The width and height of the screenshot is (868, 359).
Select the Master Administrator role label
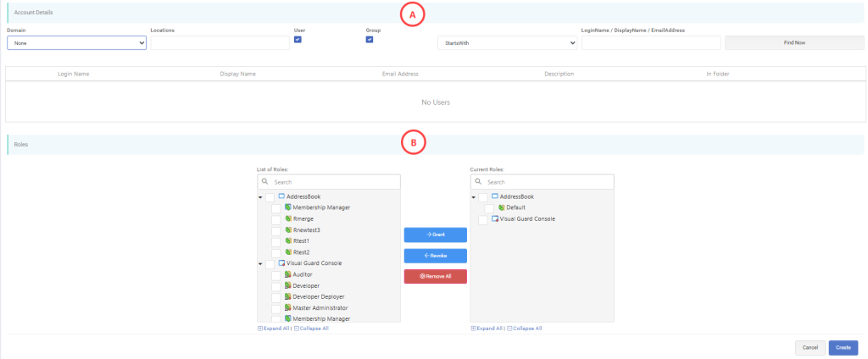(320, 307)
